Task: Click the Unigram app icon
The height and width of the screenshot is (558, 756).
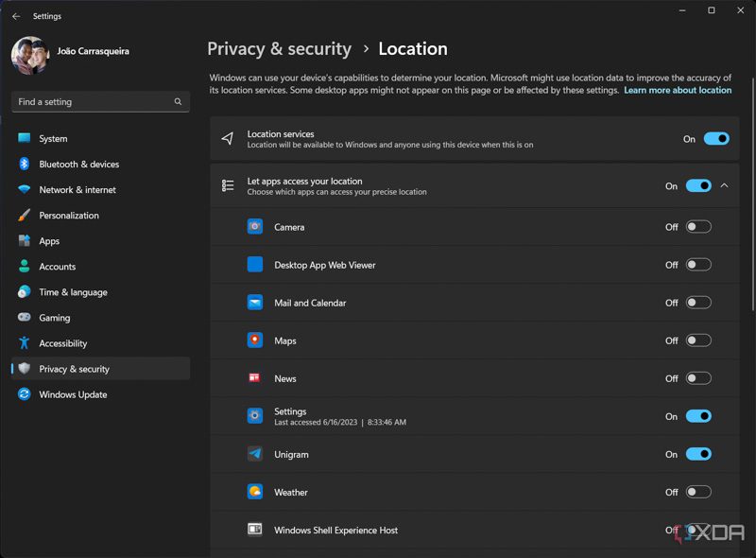Action: (x=255, y=454)
